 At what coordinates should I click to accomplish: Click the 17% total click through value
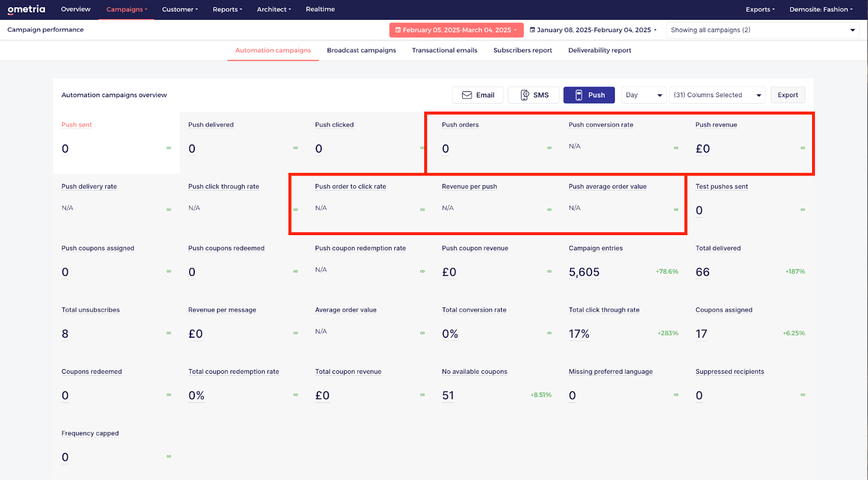pos(579,334)
